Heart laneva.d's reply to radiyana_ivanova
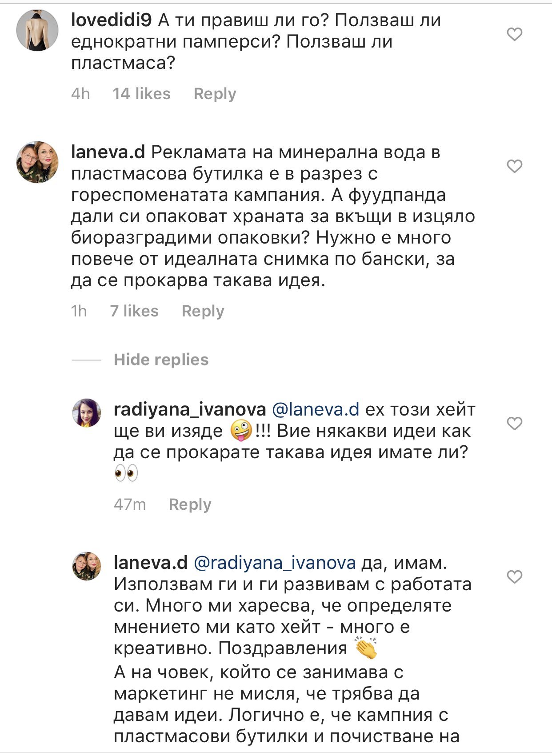Image resolution: width=552 pixels, height=756 pixels. point(514,577)
